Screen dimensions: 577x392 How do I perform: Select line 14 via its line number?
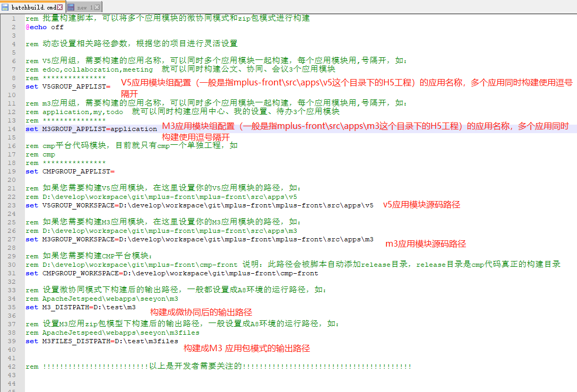(11, 129)
